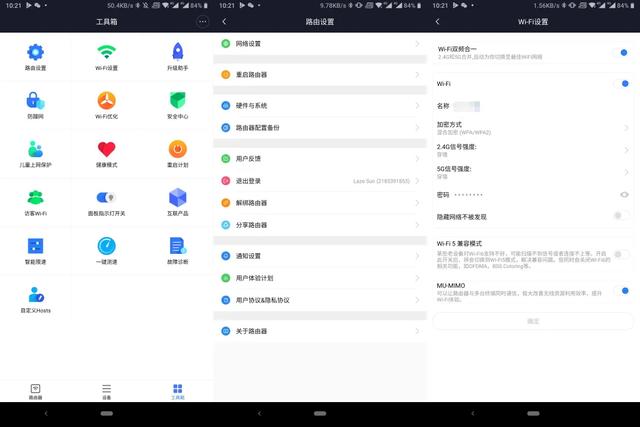
Task: Select the 工具箱 bottom tab
Action: click(178, 391)
